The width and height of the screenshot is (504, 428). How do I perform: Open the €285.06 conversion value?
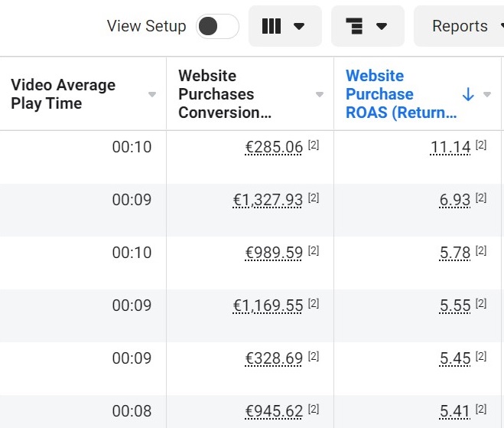click(x=274, y=147)
